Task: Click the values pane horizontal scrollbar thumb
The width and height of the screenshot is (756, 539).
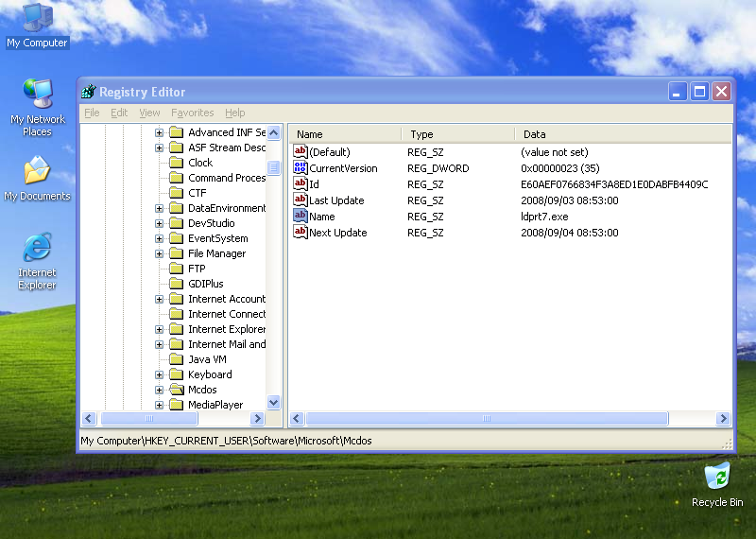Action: coord(487,418)
